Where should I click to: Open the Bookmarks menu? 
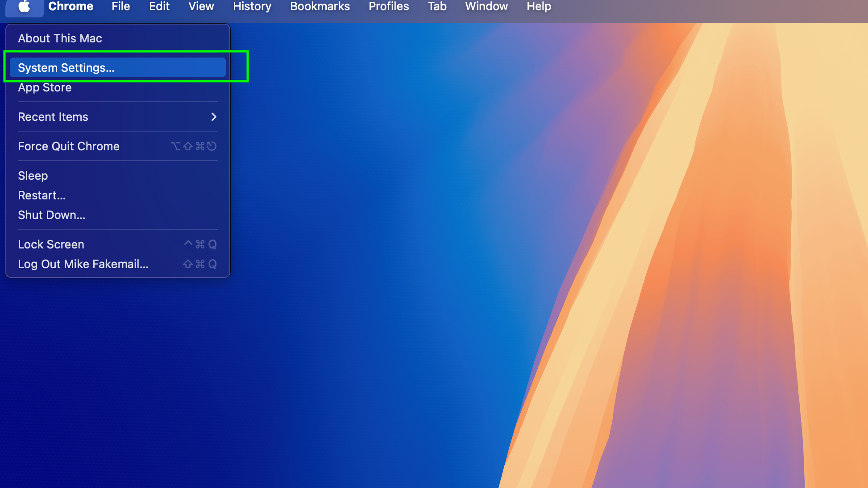pos(320,7)
